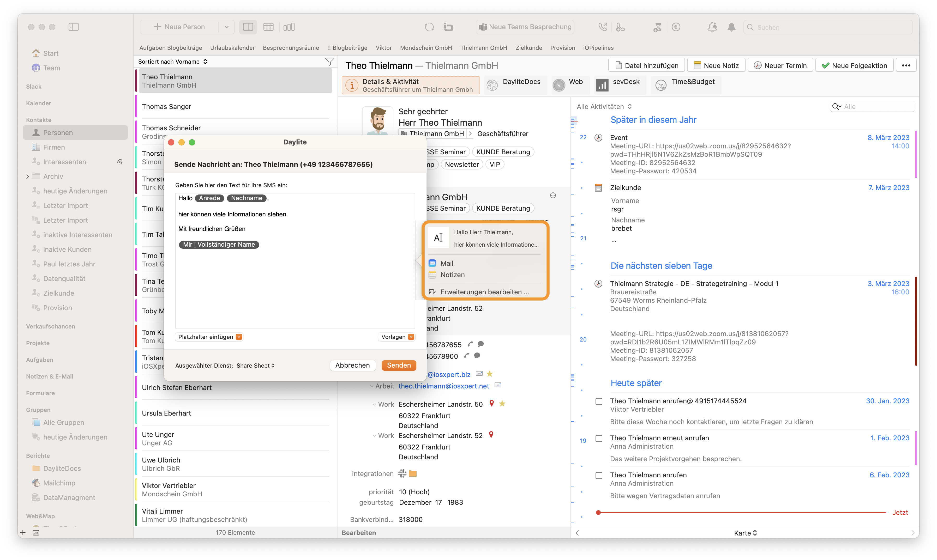Screen dimensions: 937x560
Task: Expand the Archiv folder in sidebar
Action: coord(28,176)
